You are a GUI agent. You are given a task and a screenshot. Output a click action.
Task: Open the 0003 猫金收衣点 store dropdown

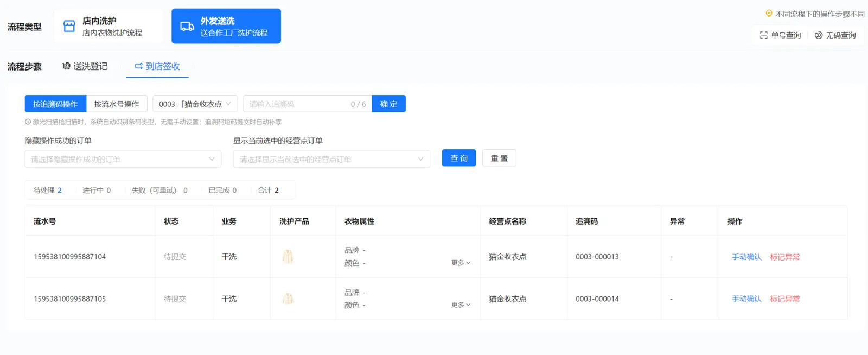[195, 104]
